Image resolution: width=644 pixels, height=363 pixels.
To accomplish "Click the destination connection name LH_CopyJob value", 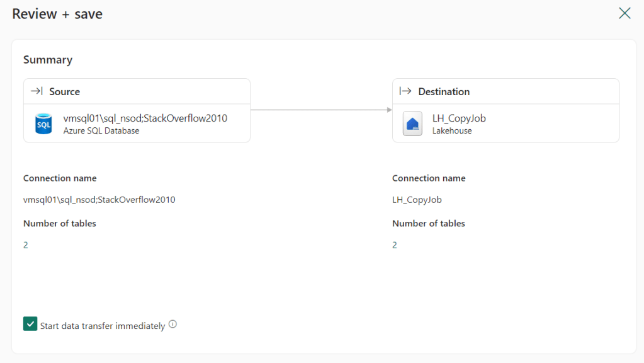I will [x=417, y=200].
